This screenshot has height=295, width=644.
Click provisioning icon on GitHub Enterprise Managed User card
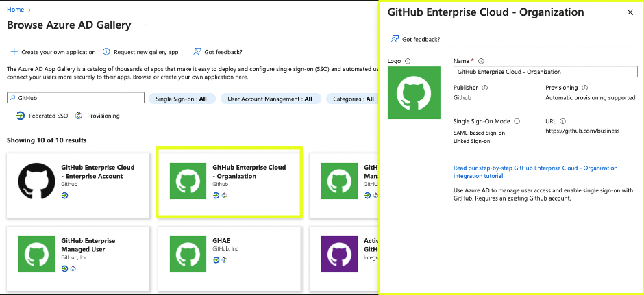point(73,269)
